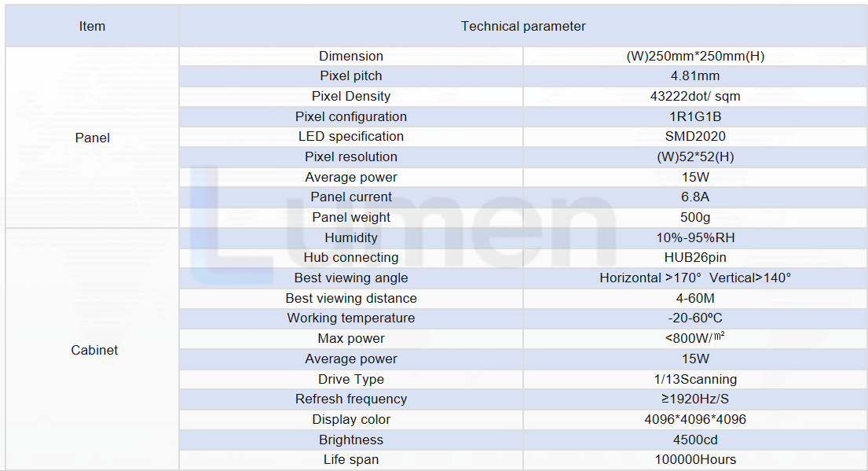The width and height of the screenshot is (868, 471).
Task: Select the 4.81mm pixel pitch value
Action: [x=695, y=76]
